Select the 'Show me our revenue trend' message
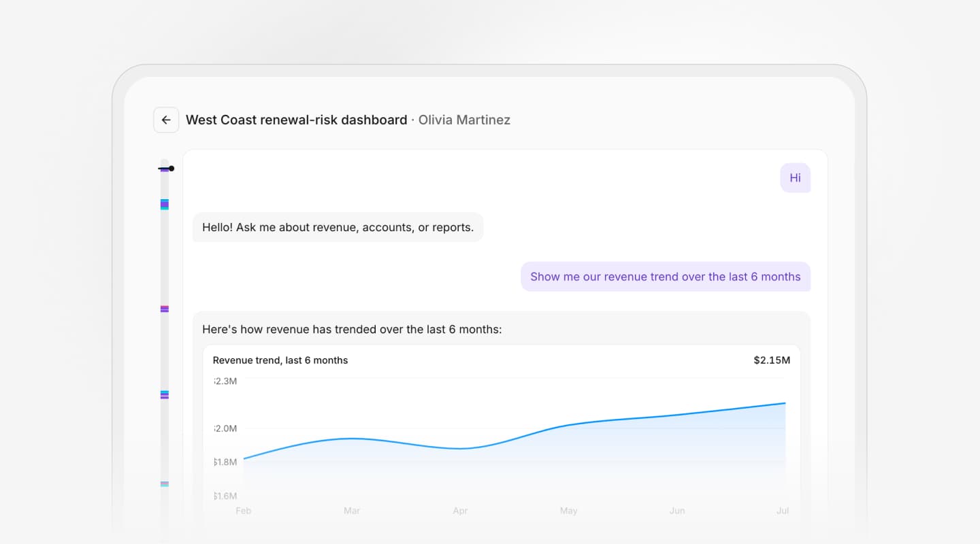 click(x=666, y=277)
